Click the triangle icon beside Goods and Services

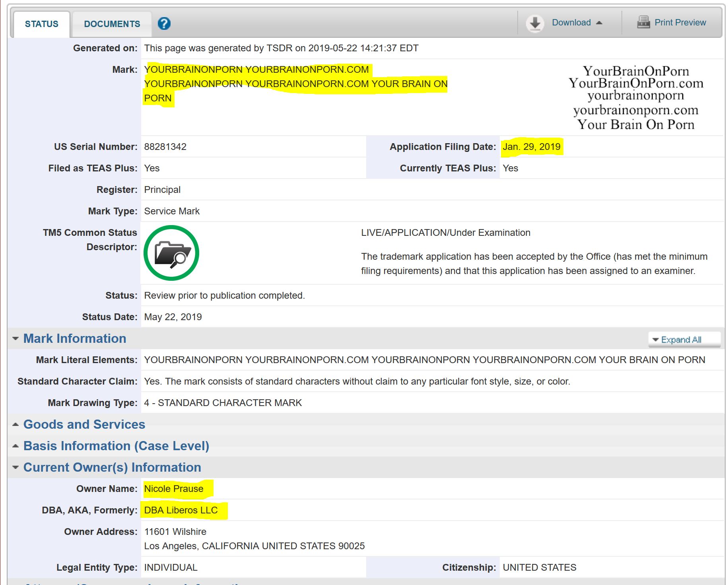pos(16,424)
